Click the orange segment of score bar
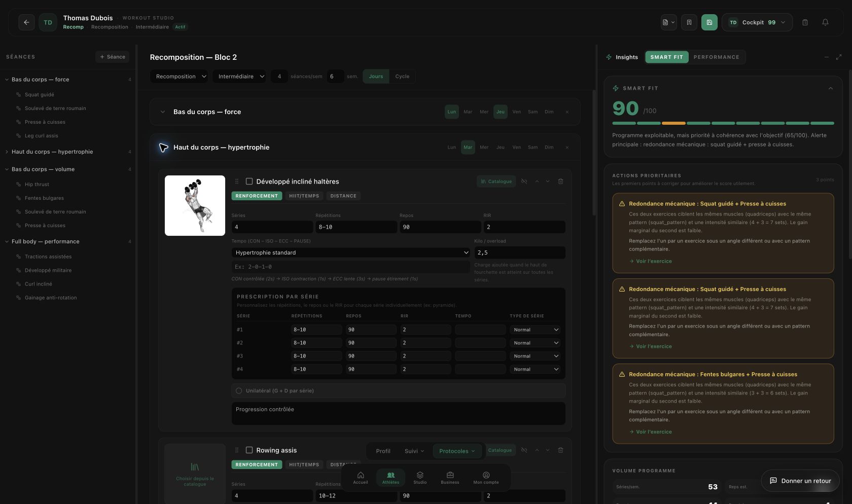The height and width of the screenshot is (504, 852). [x=673, y=123]
